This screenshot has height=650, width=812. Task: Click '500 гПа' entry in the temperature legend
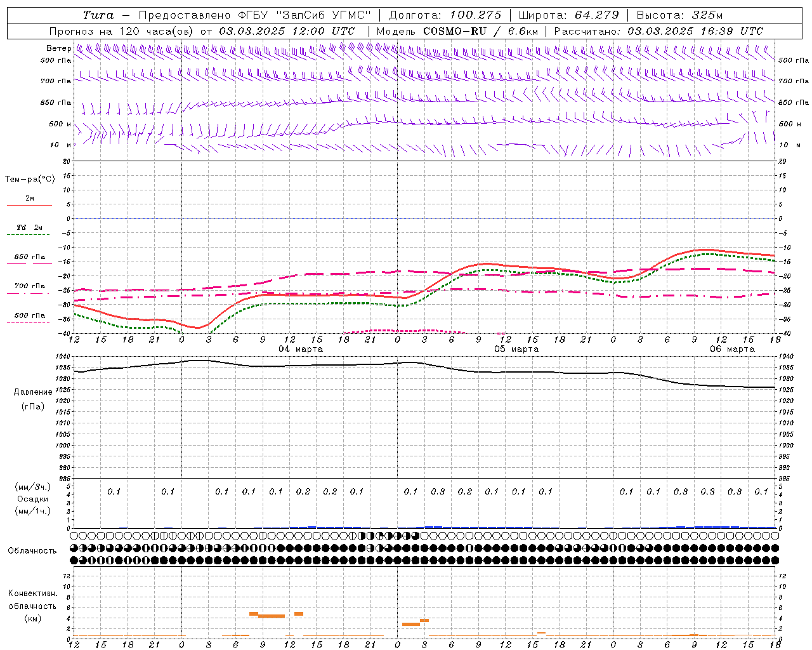[x=30, y=315]
